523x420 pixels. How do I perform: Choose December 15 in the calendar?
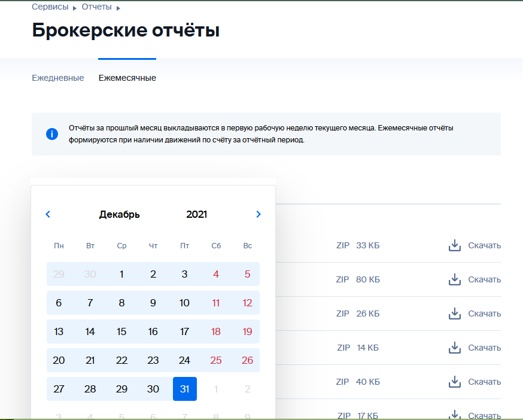[121, 331]
